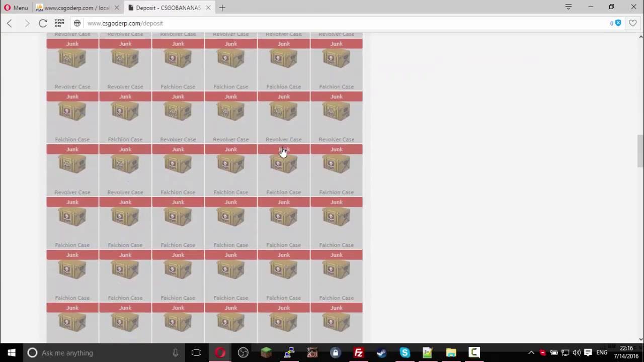Open Camtasia from the taskbar
Viewport: 644px width, 362px height.
point(474,352)
